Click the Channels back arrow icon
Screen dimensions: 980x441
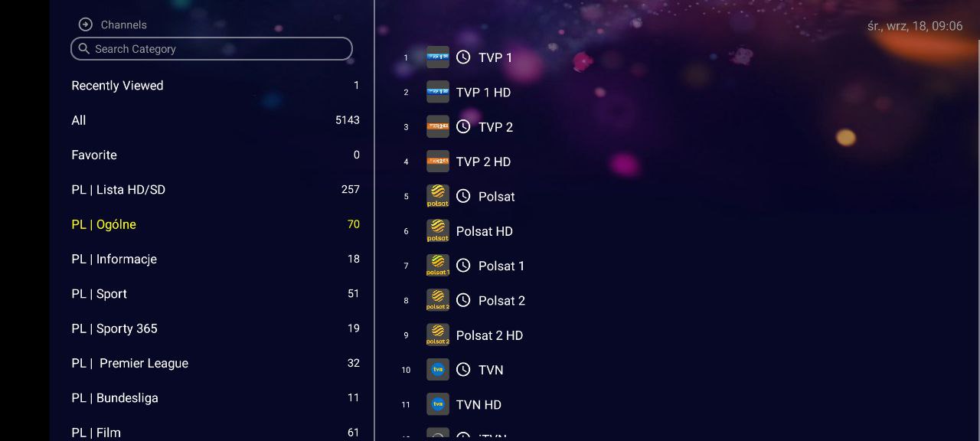point(86,24)
